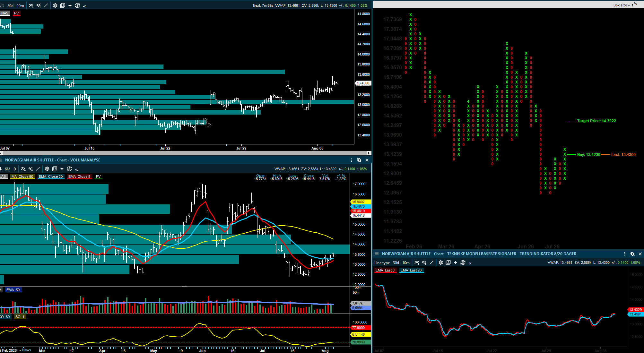Open hamburger menu of VOLUMANALYSE window
The image size is (644, 353).
[1, 160]
